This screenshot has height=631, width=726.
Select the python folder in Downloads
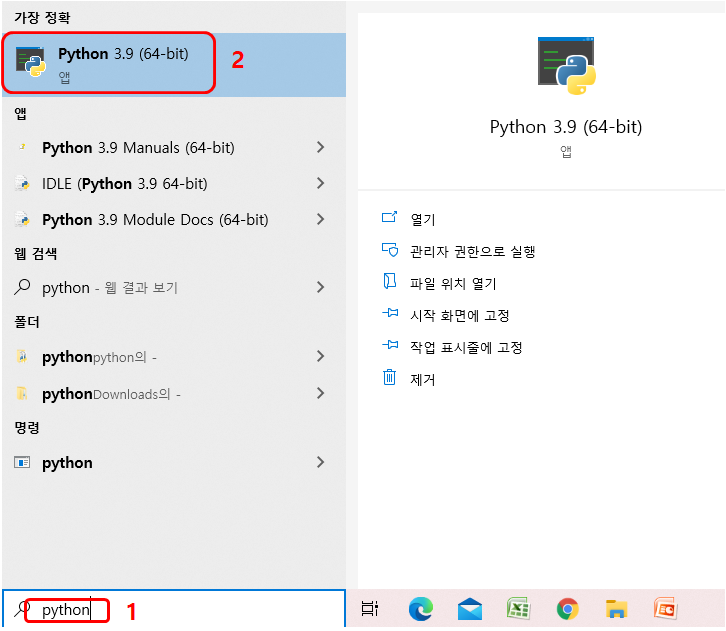pos(174,394)
